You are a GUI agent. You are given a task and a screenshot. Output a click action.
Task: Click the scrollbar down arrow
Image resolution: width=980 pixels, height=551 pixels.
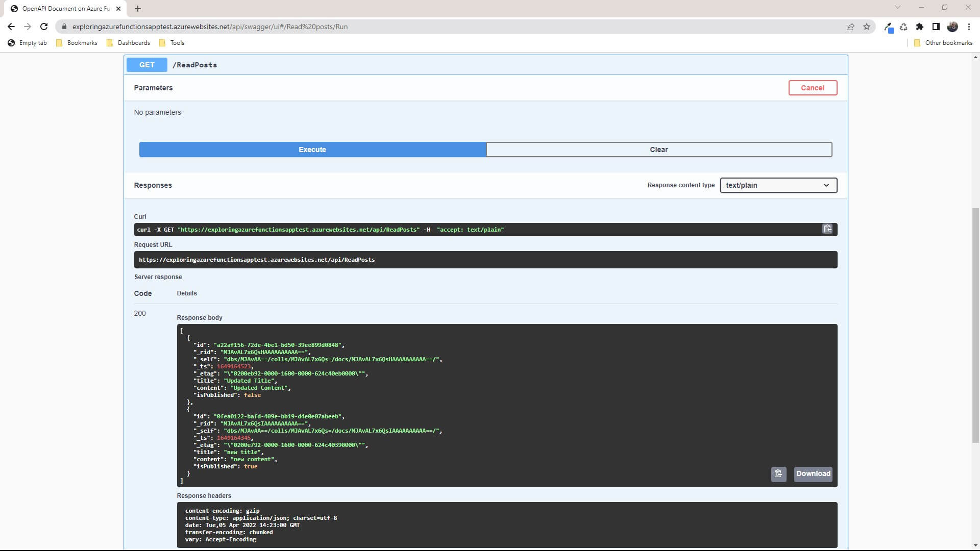975,545
